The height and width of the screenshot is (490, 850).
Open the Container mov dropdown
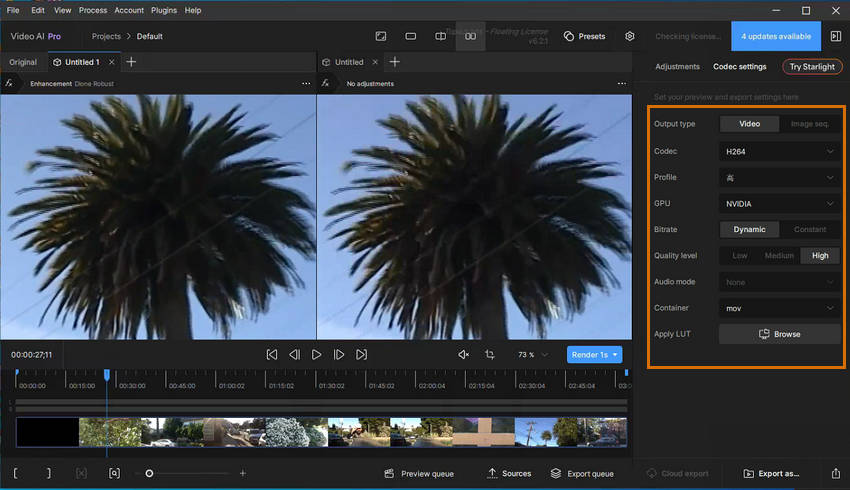point(780,308)
